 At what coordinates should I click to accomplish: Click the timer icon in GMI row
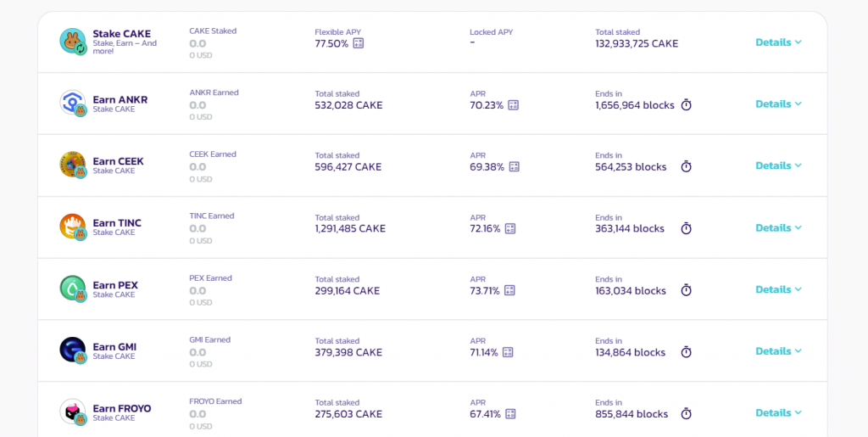[686, 351]
